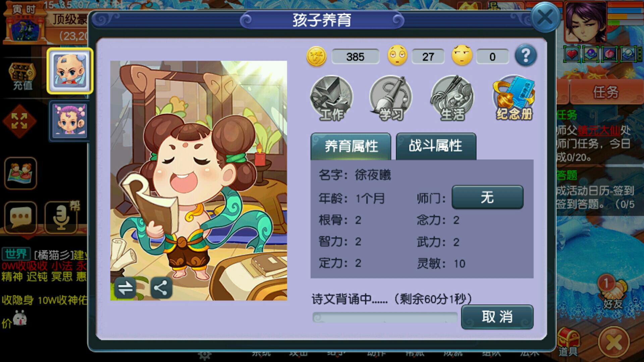Click the blue question mark help icon
Image resolution: width=644 pixels, height=362 pixels.
526,55
